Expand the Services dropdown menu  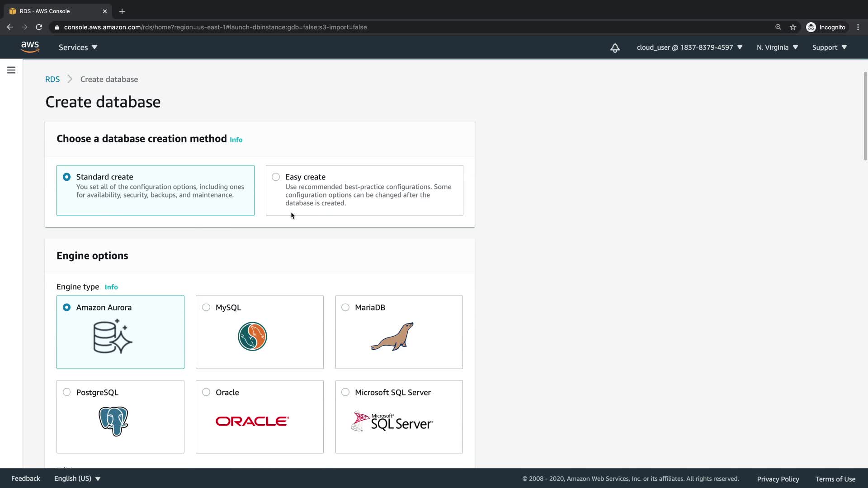(x=78, y=47)
